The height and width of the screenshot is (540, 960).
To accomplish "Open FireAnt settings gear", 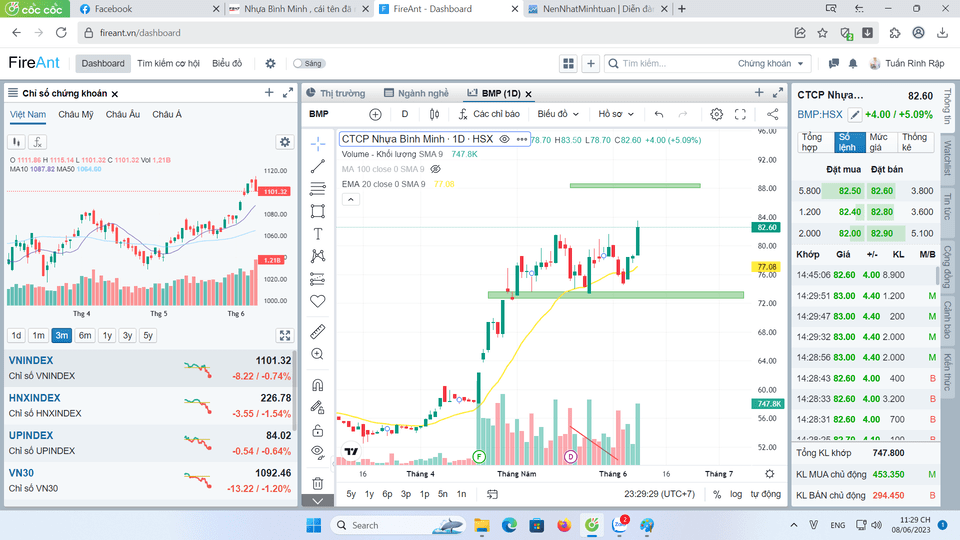I will [270, 64].
